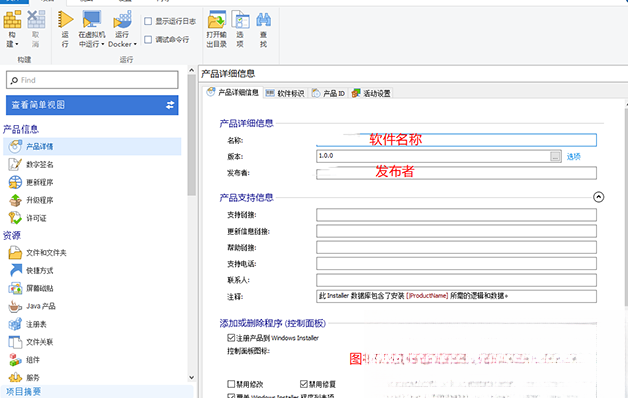Click the 运行 Docker icon
This screenshot has height=398, width=628.
coord(122,19)
